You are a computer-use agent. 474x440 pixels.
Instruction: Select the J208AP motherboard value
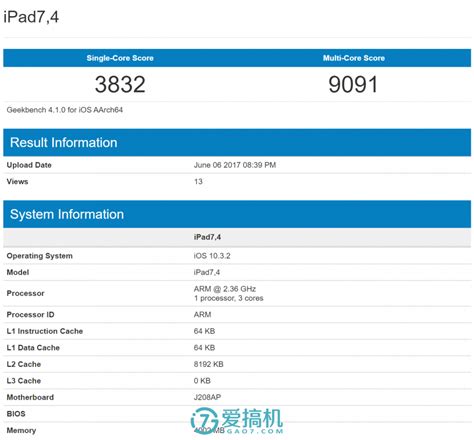(x=207, y=397)
